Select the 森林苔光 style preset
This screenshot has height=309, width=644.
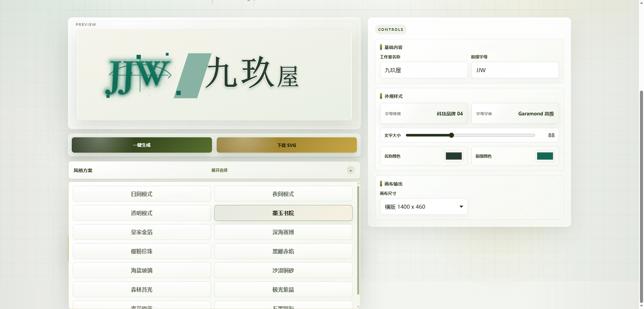[142, 290]
